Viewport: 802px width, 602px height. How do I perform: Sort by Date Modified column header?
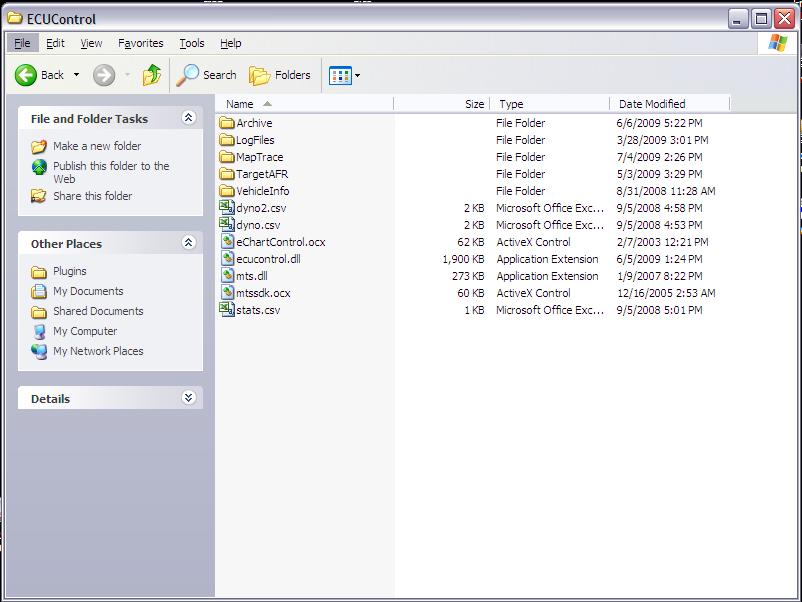point(652,104)
